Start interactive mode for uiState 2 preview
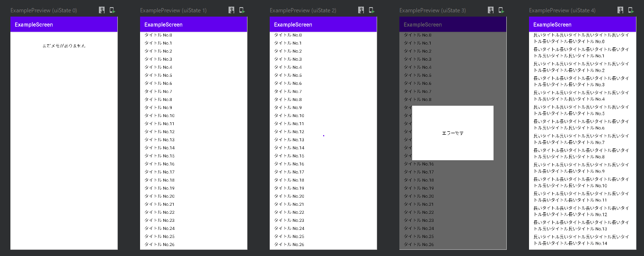 click(361, 10)
